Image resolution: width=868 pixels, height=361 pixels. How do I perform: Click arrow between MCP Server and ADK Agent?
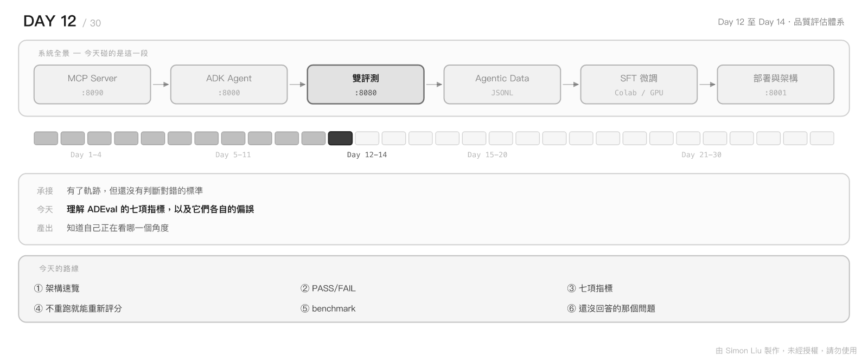pos(161,85)
